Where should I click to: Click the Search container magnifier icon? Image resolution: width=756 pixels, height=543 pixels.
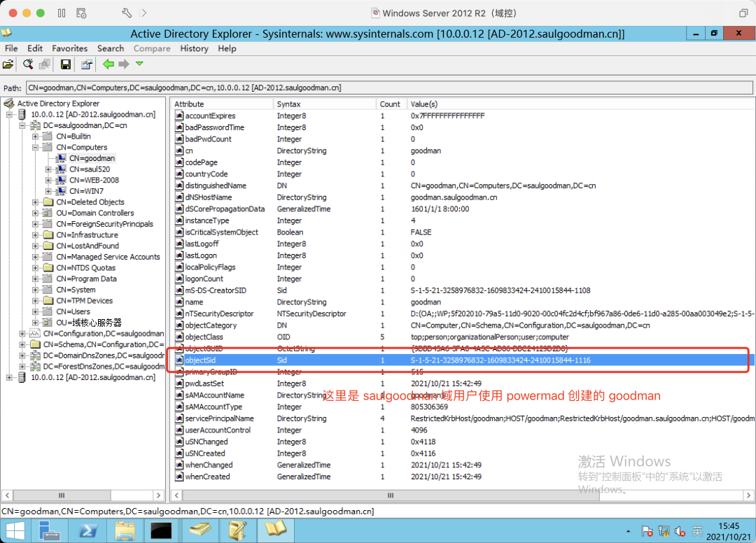point(28,64)
